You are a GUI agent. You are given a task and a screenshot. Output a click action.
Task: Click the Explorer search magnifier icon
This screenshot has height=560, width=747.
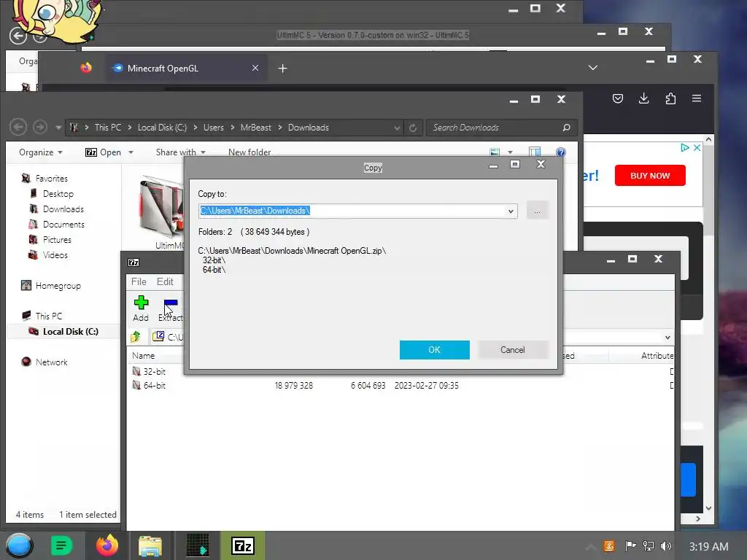tap(566, 127)
